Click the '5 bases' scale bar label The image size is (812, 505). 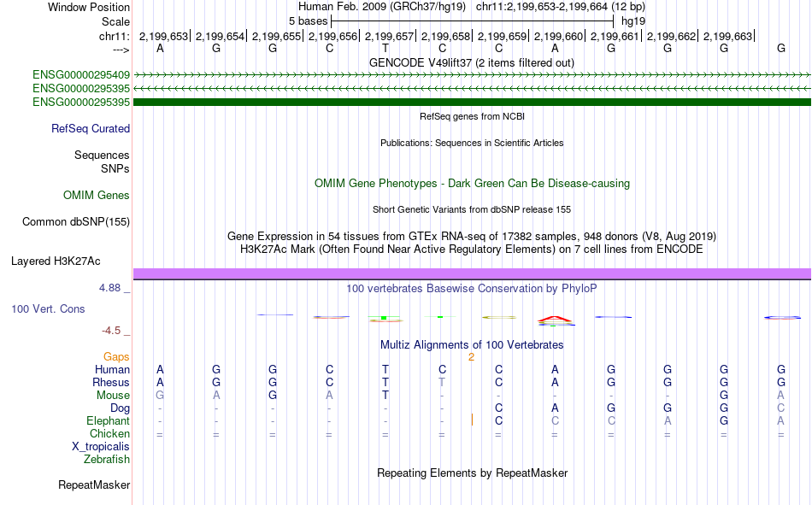coord(308,21)
